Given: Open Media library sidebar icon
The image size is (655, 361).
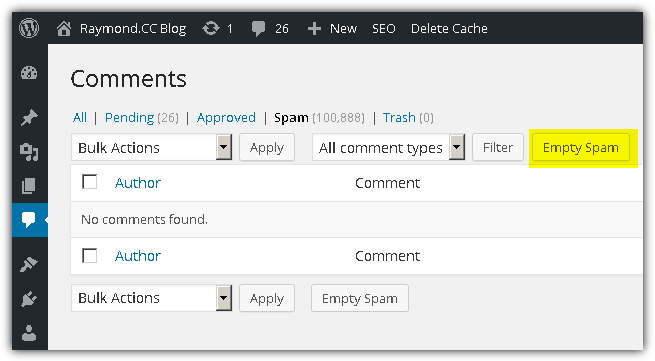Looking at the screenshot, I should pyautogui.click(x=29, y=152).
